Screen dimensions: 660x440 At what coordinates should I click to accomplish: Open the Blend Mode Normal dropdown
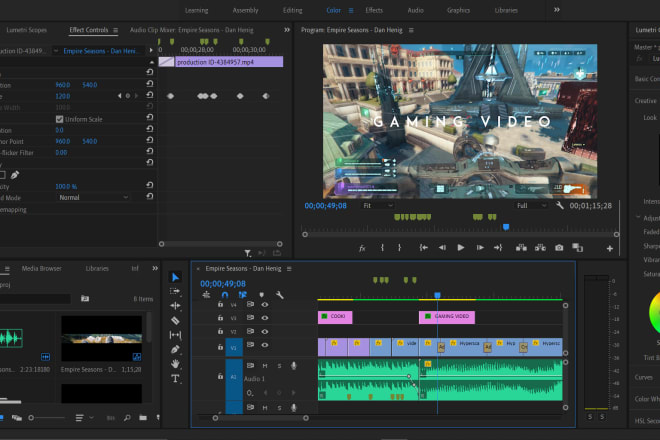click(x=93, y=197)
